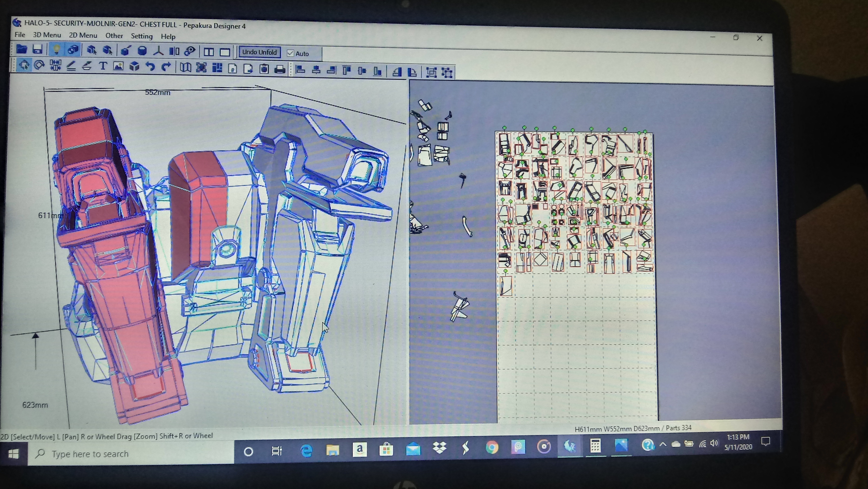Click the 623mm depth dimension label

(35, 405)
